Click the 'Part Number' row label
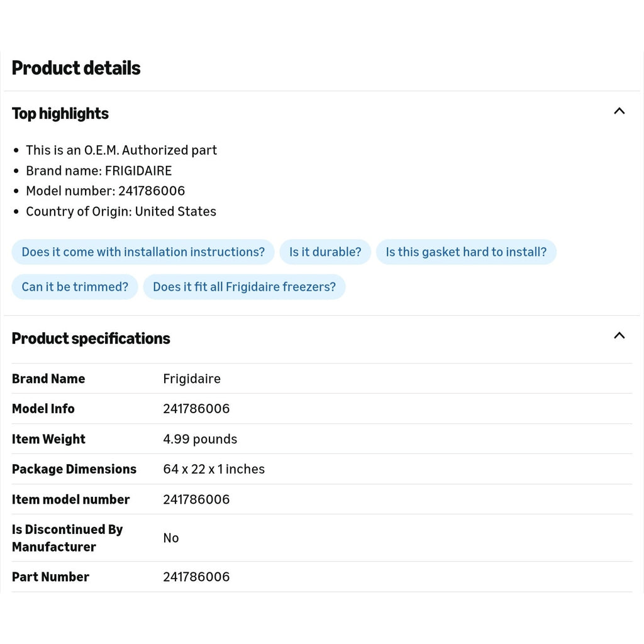644x644 pixels. coord(50,577)
